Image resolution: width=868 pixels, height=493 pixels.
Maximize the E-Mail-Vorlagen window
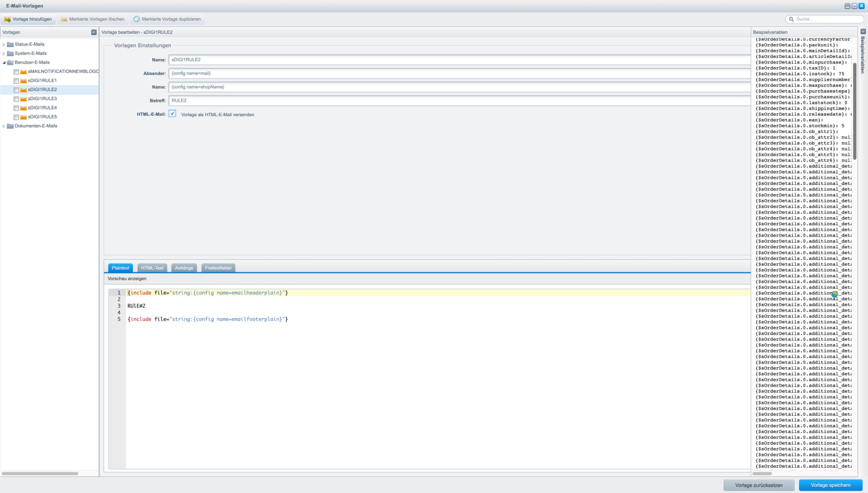(x=855, y=6)
